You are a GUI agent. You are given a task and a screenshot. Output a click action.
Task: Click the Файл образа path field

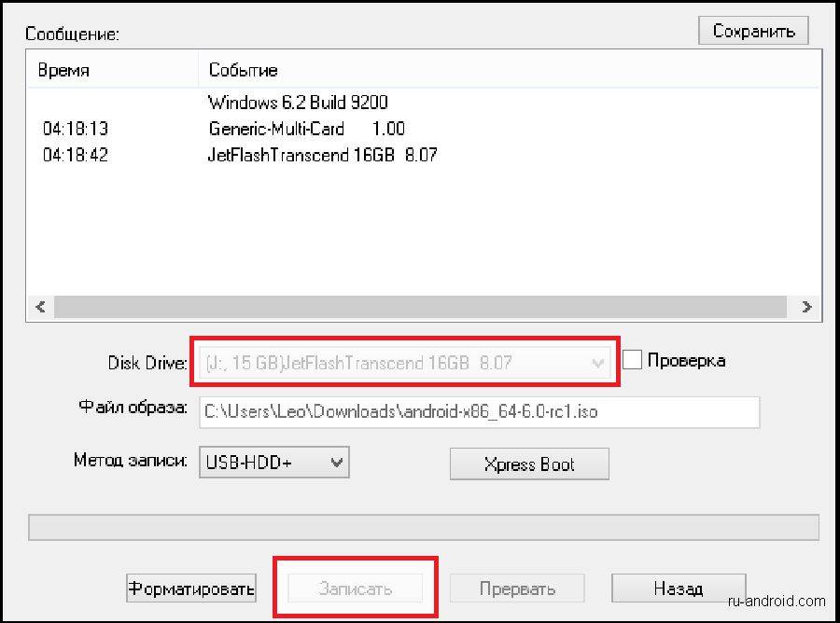[x=479, y=411]
